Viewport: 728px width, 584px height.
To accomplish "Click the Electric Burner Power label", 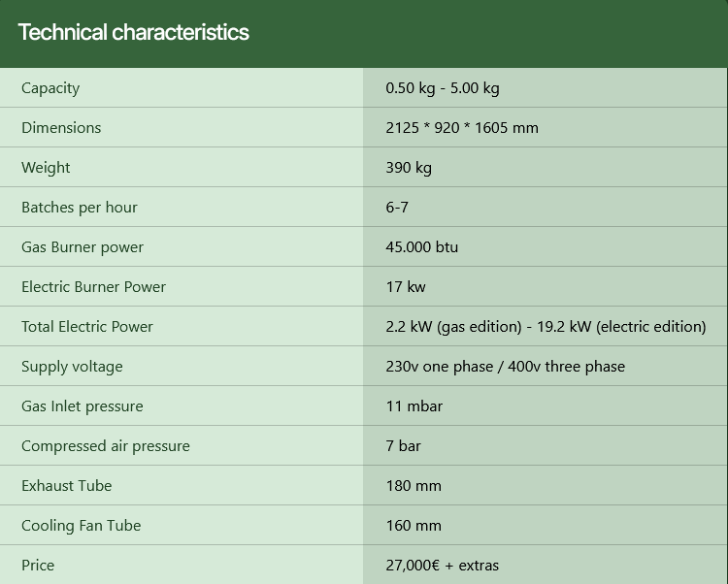I will click(x=93, y=287).
